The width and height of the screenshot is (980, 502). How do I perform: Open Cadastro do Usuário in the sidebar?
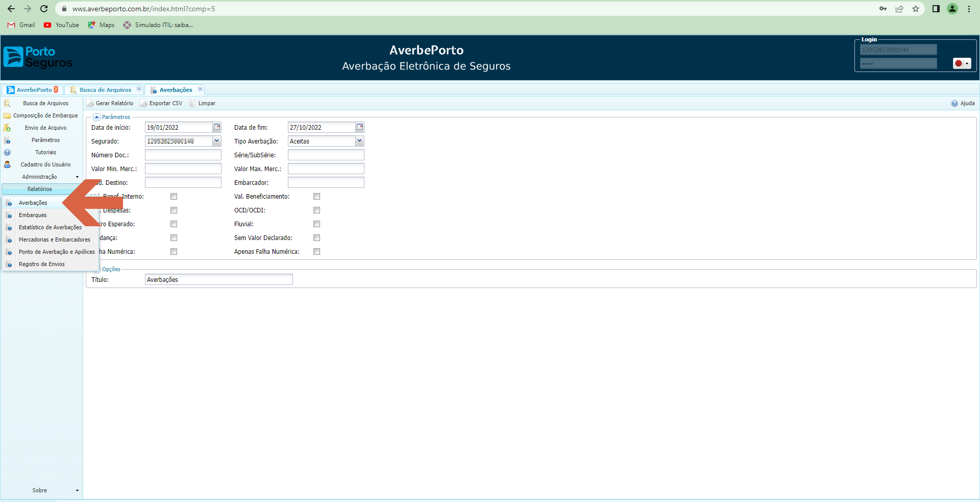41,164
